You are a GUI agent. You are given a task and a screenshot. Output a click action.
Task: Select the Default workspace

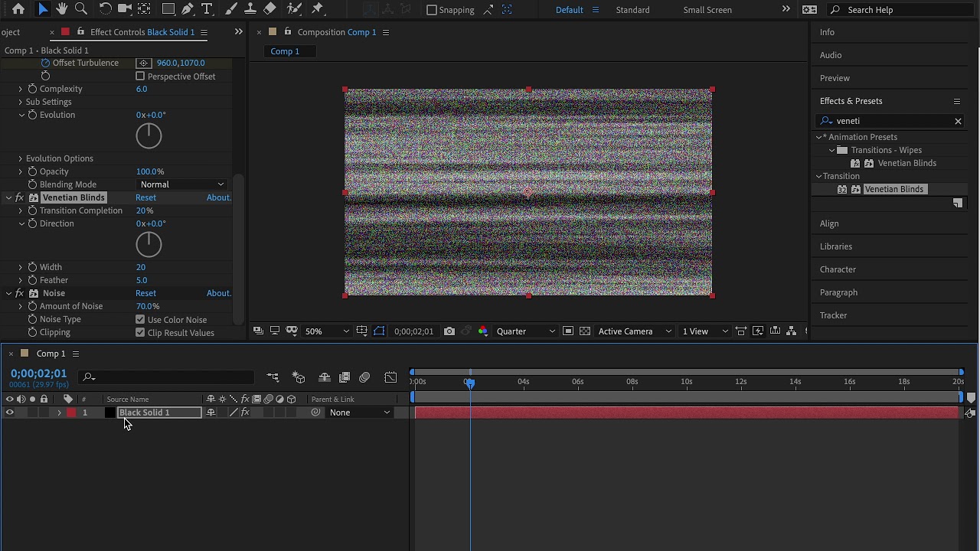coord(569,10)
